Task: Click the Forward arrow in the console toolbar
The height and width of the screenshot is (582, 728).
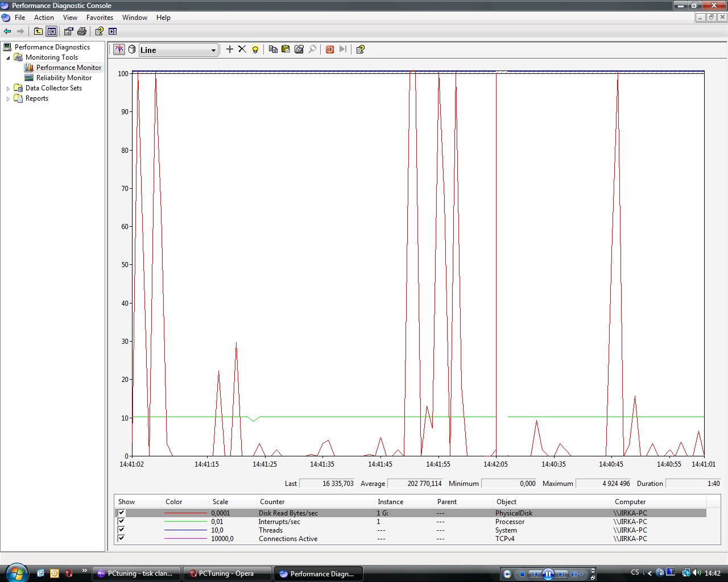Action: click(20, 31)
